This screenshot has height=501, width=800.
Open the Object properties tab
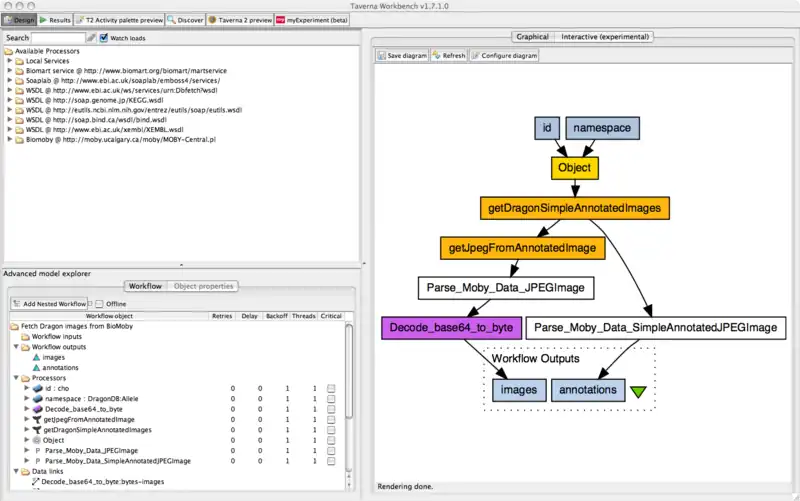point(203,286)
